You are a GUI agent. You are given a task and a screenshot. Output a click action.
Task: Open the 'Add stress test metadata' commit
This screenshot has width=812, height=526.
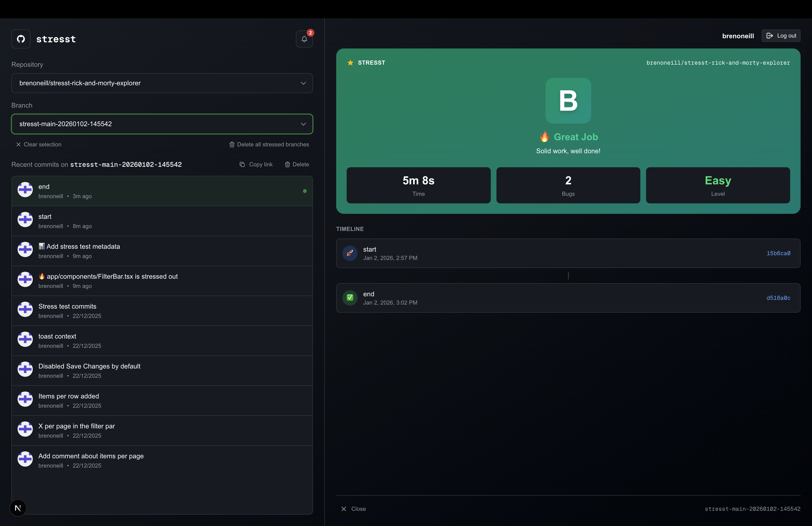coord(162,251)
